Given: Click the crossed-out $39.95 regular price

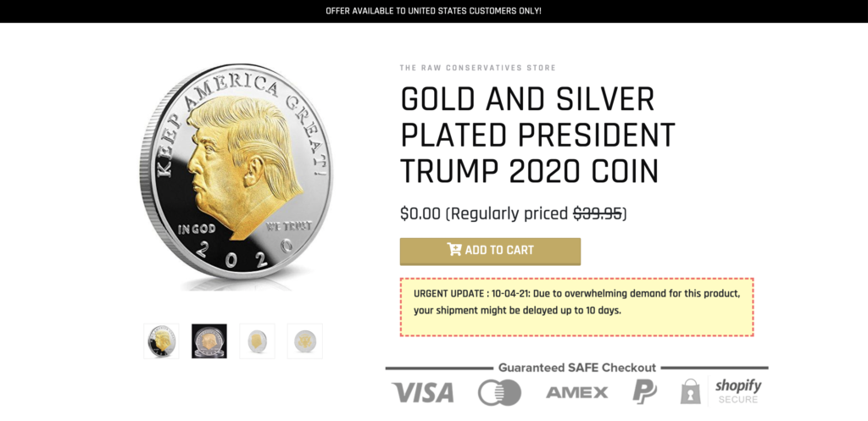Looking at the screenshot, I should pos(598,213).
